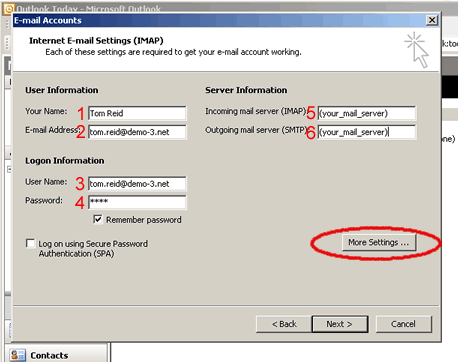
Task: Collapse the tree node behind dialog's left edge
Action: click(9, 169)
